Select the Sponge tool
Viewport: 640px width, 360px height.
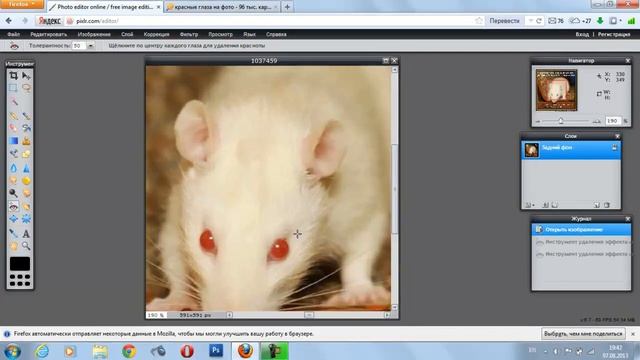coord(26,180)
